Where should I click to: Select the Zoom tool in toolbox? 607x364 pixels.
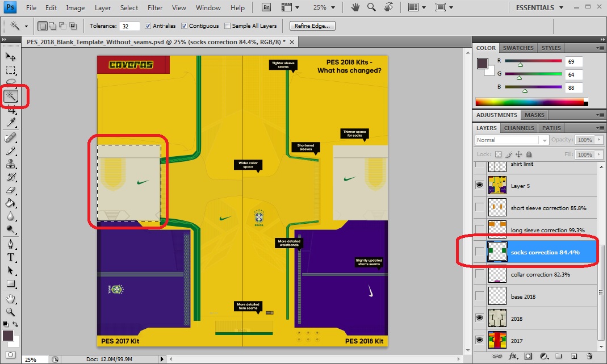10,312
